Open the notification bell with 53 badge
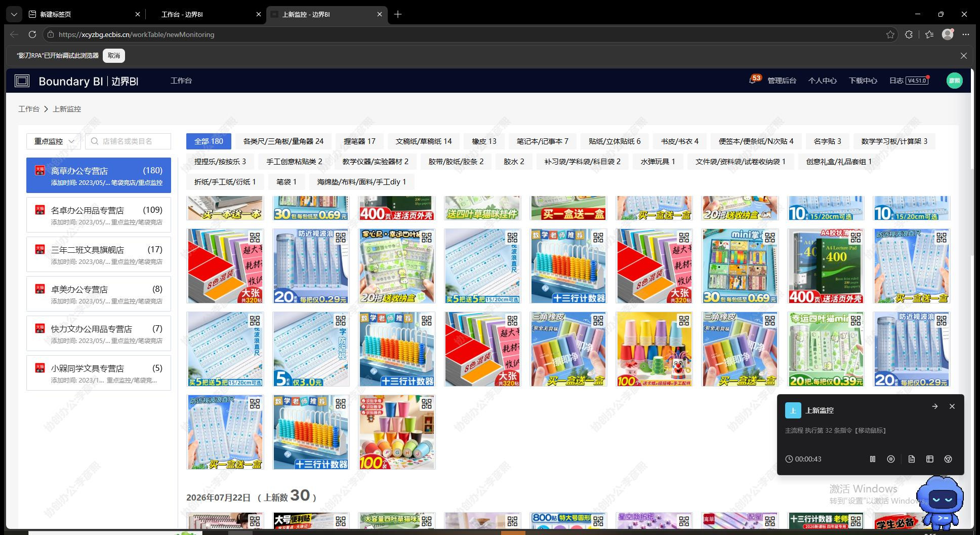 (x=753, y=81)
